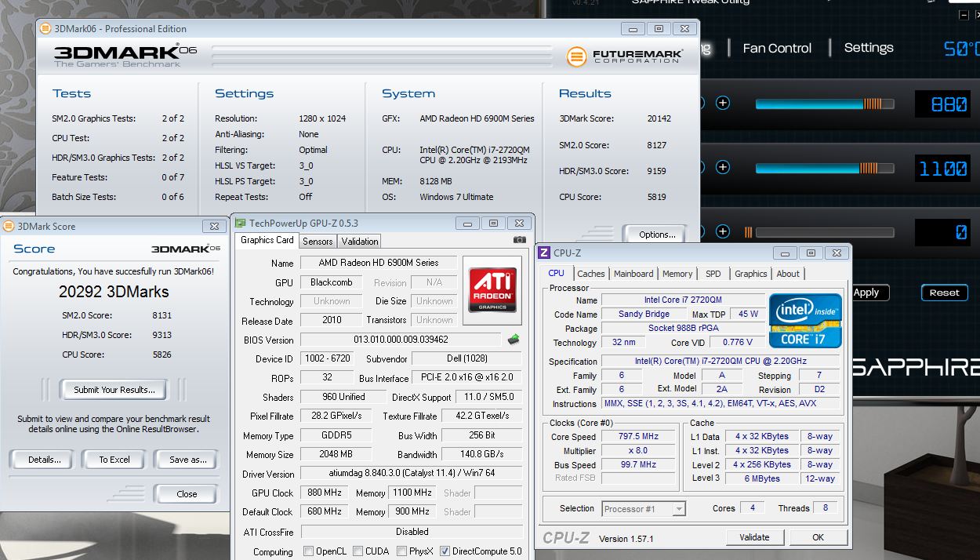This screenshot has height=560, width=980.
Task: Click the Driver Version field in GPU-Z
Action: point(411,474)
